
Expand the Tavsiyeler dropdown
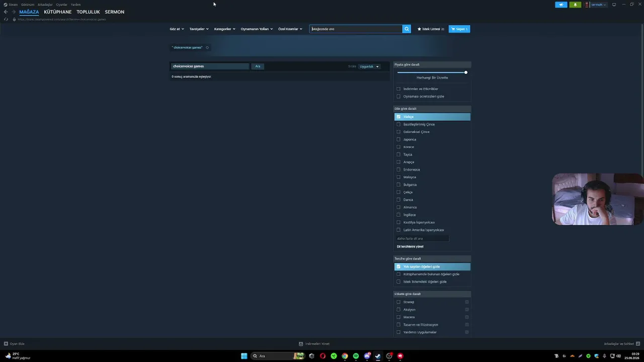(199, 29)
